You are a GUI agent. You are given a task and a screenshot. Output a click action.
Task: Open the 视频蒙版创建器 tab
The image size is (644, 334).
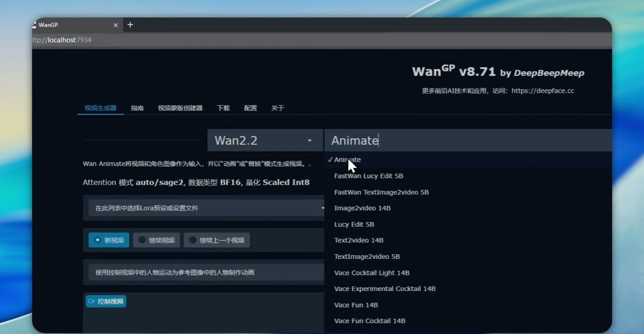point(180,108)
